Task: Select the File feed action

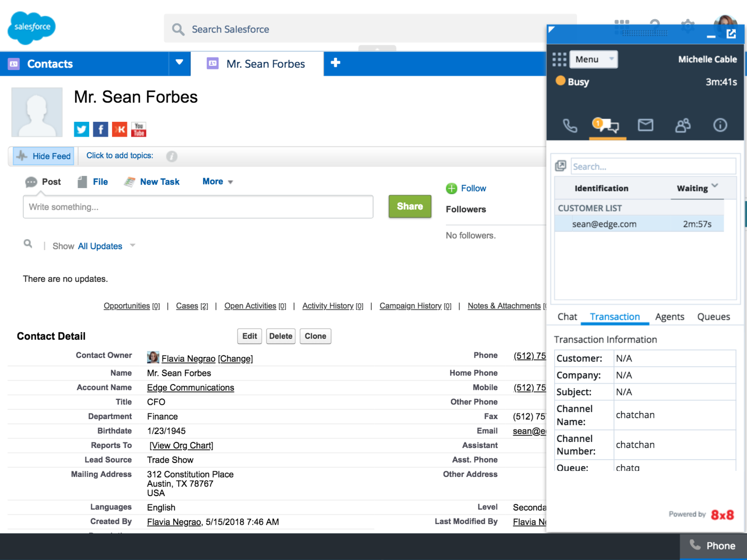Action: [92, 182]
